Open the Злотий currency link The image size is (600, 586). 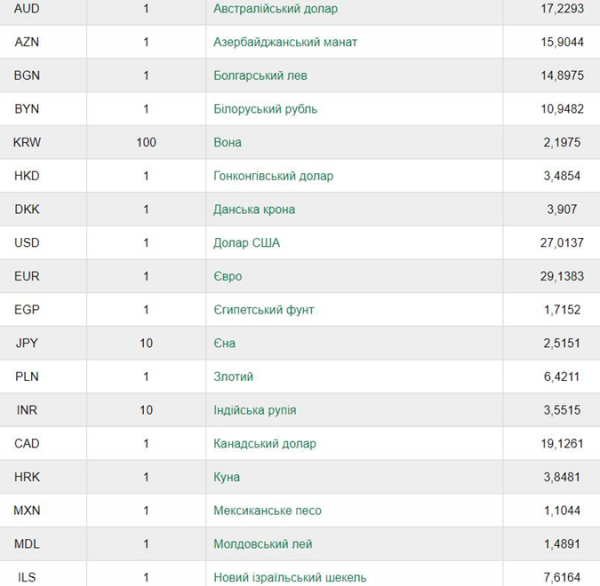point(233,377)
